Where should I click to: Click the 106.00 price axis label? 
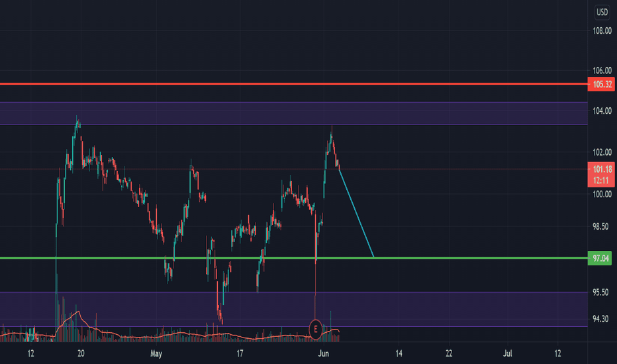pos(602,70)
